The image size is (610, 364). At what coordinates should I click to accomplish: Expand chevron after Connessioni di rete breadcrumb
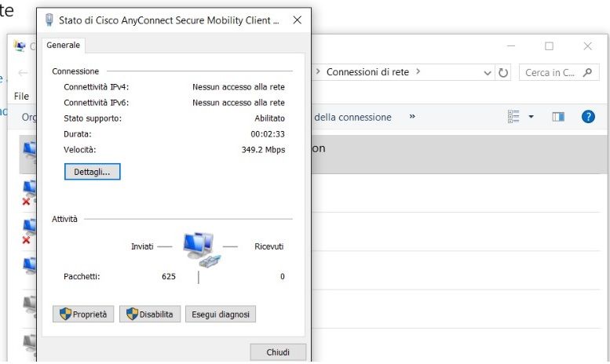418,71
